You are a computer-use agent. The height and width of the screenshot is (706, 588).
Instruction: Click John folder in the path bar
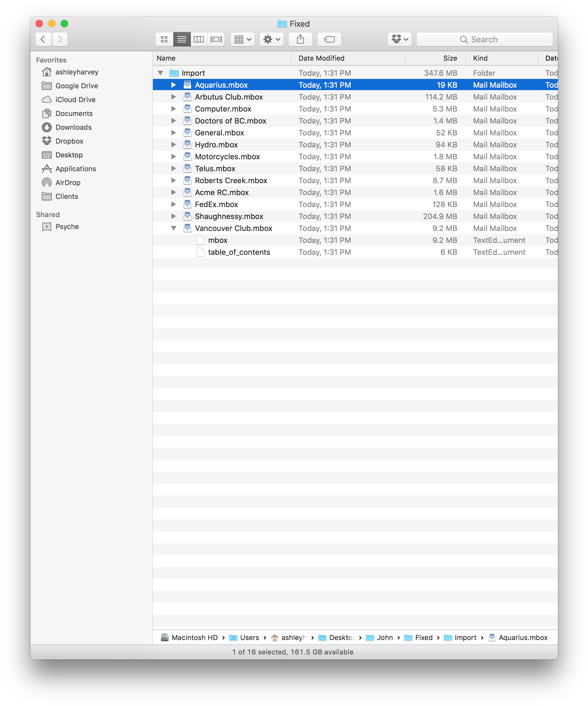pyautogui.click(x=379, y=638)
